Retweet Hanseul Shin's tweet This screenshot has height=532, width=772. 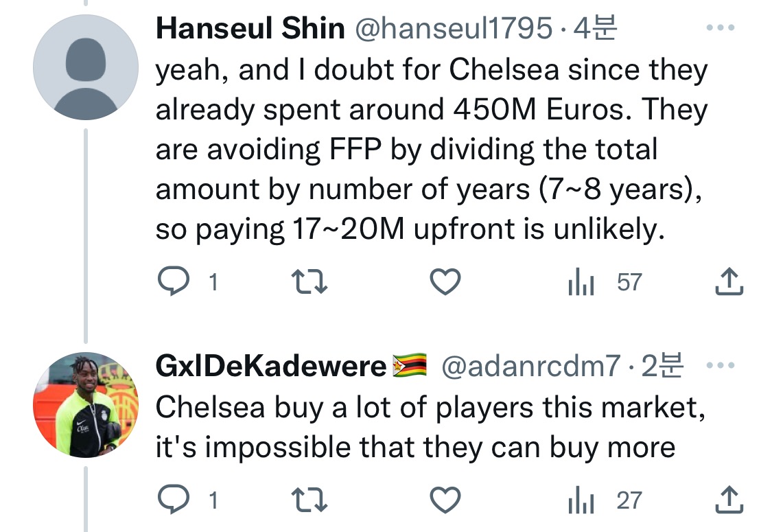309,282
